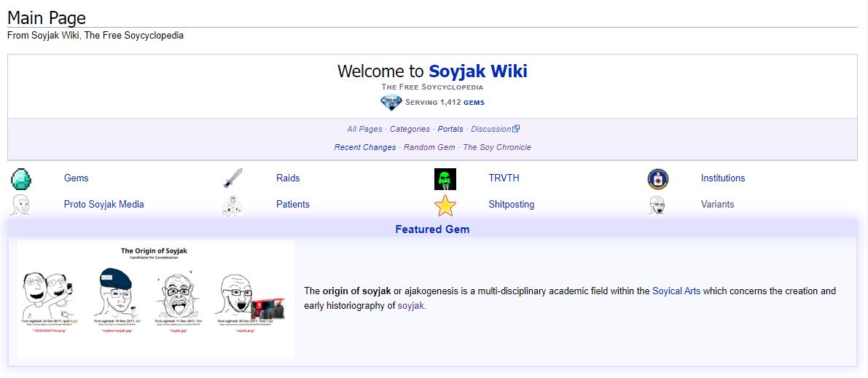View Recent Changes page
This screenshot has width=868, height=378.
click(x=365, y=147)
